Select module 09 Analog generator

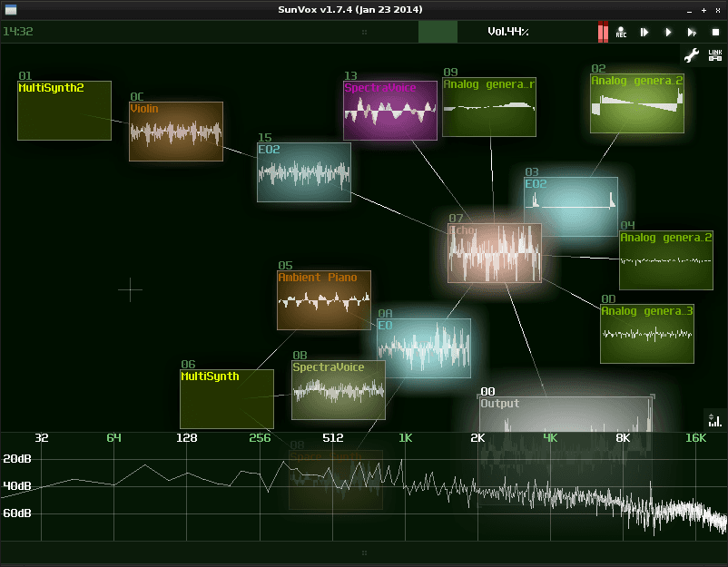click(x=489, y=107)
